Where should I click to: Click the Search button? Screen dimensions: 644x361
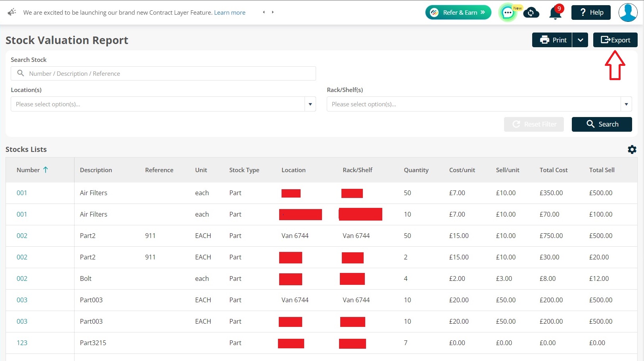(x=602, y=124)
